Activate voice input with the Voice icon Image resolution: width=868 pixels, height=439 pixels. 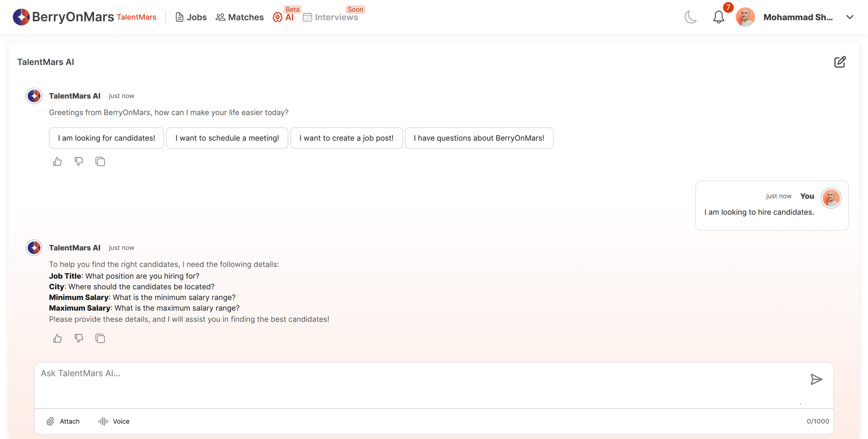click(104, 421)
